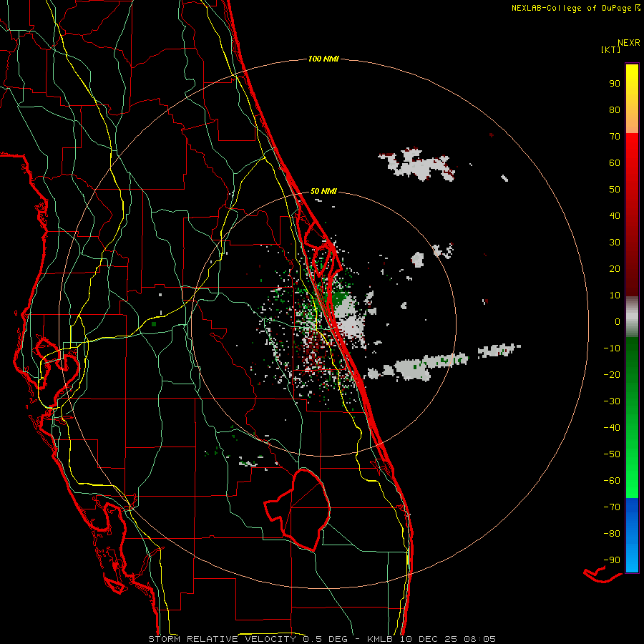Click the -30 value on velocity scale

(612, 401)
